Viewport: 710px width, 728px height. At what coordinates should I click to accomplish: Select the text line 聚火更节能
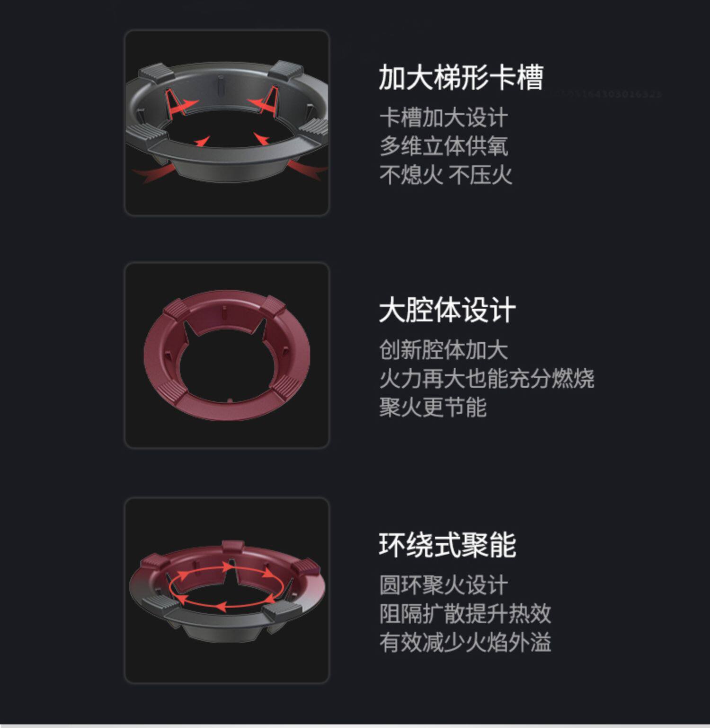point(433,408)
